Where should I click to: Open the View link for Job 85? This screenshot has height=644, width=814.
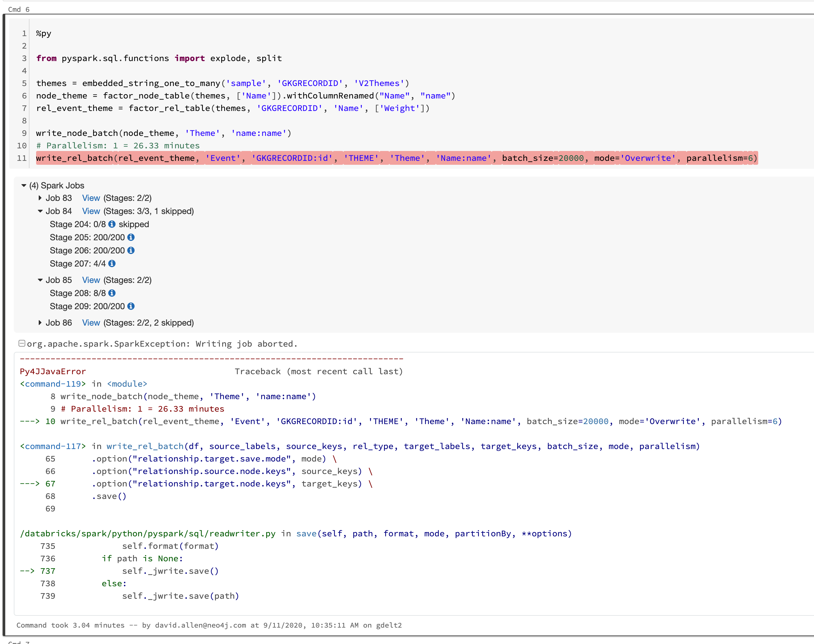click(x=91, y=280)
